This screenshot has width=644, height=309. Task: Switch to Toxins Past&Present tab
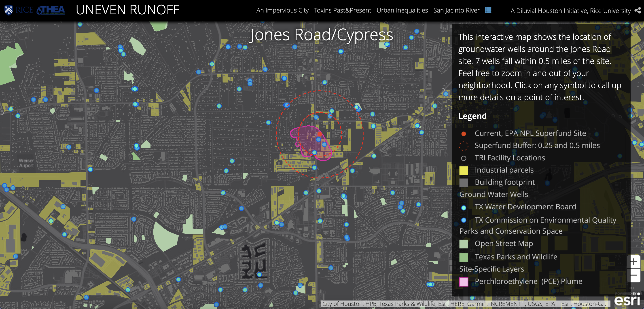pyautogui.click(x=342, y=11)
